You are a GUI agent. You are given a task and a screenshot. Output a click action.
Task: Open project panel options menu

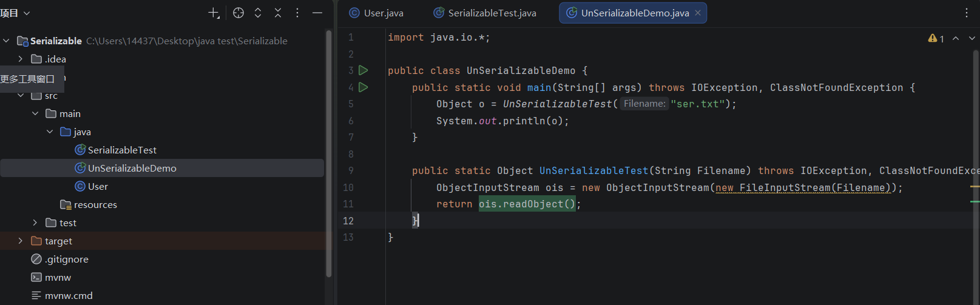click(x=297, y=13)
